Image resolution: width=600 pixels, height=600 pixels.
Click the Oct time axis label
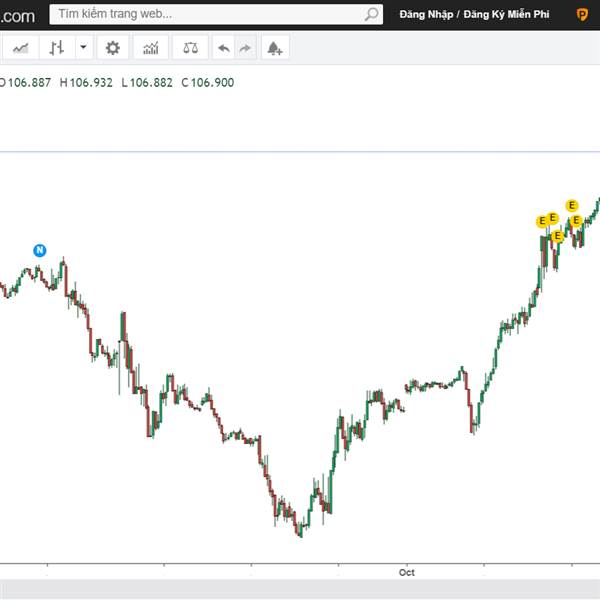click(406, 572)
